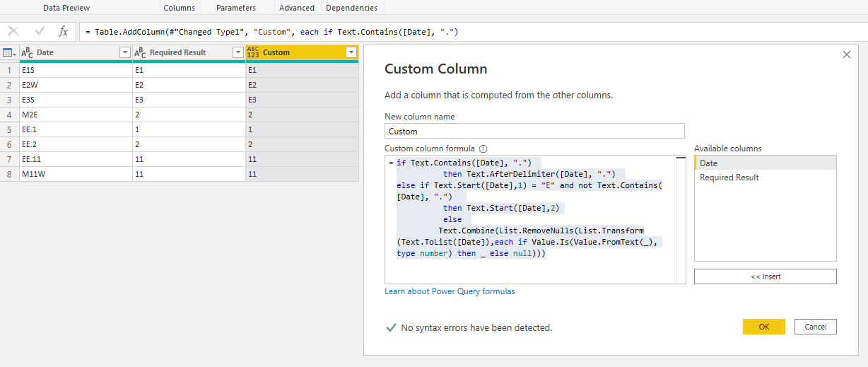This screenshot has width=868, height=367.
Task: Select Date in Available columns
Action: coord(766,163)
